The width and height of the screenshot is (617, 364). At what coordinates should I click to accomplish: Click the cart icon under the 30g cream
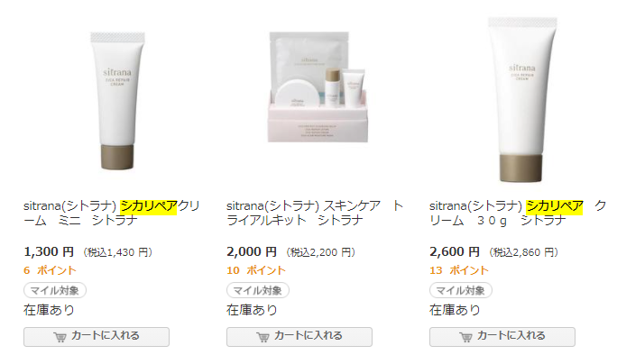pyautogui.click(x=466, y=337)
